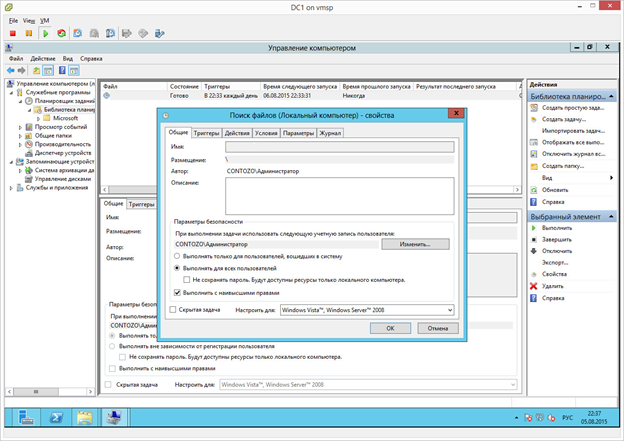
Task: Open the VM menu
Action: [x=44, y=21]
